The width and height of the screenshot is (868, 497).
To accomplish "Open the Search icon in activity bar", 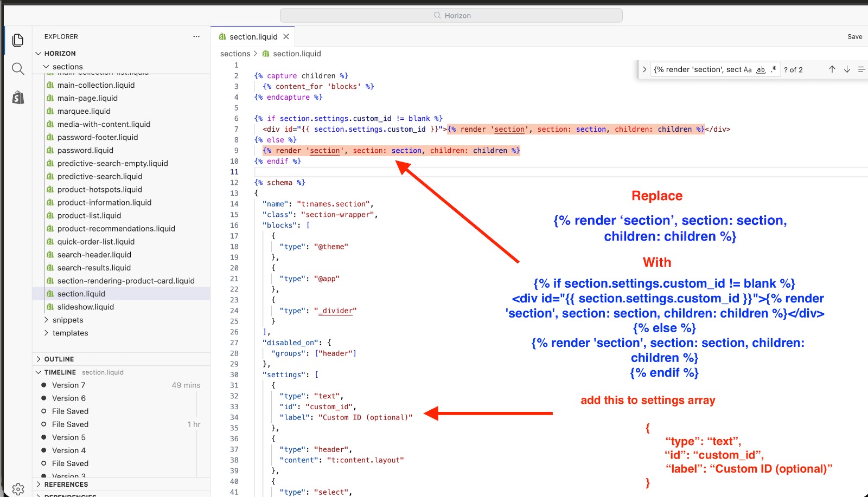I will click(18, 69).
